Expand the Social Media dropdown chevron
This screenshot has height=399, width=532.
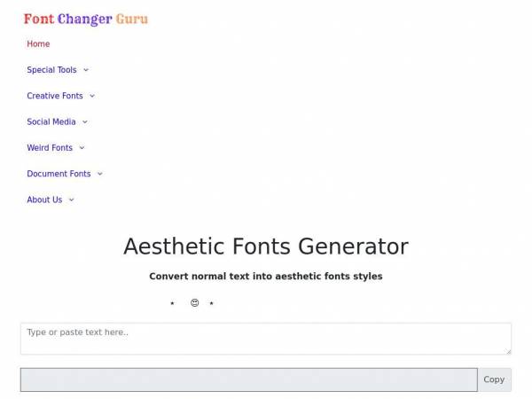pyautogui.click(x=85, y=121)
